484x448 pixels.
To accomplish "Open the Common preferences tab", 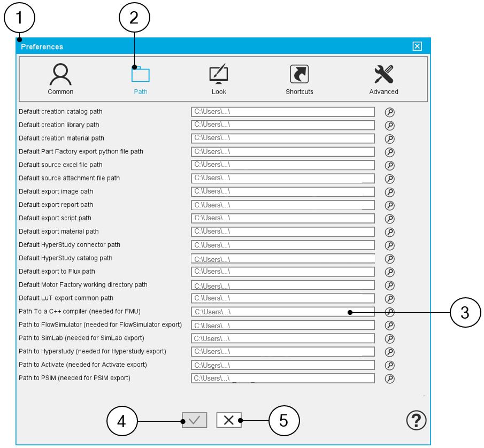I will pos(60,79).
